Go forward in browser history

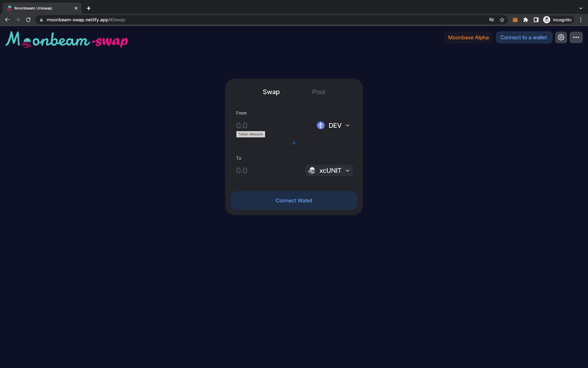click(x=18, y=20)
